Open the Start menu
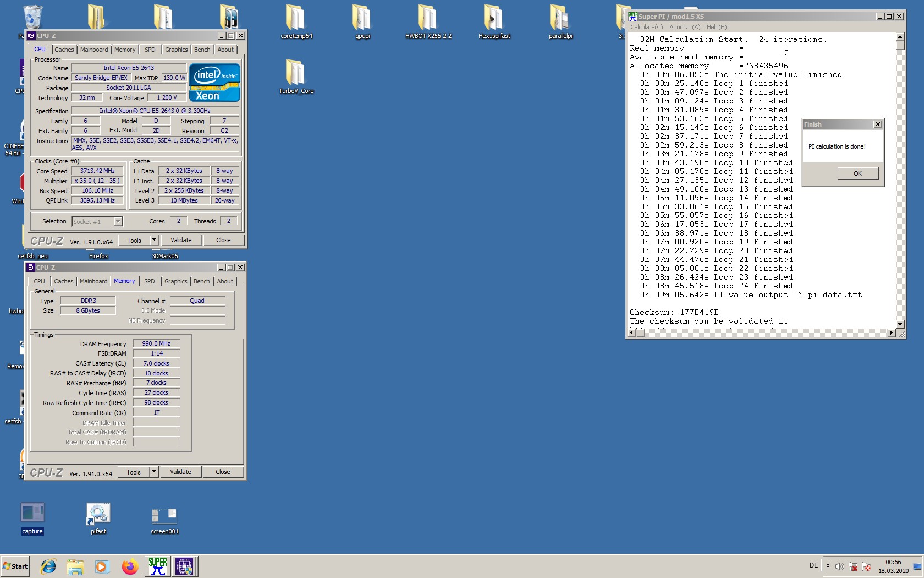This screenshot has height=578, width=924. tap(15, 566)
